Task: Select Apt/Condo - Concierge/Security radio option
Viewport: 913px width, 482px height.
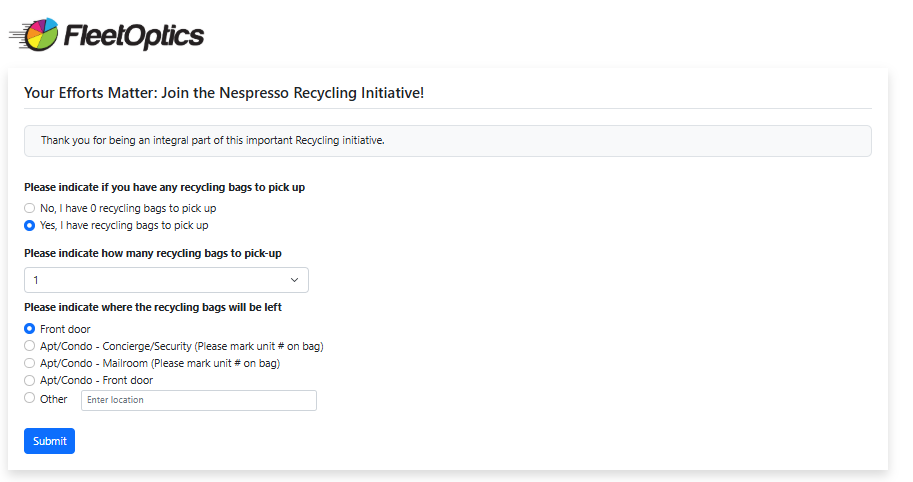Action: (30, 346)
